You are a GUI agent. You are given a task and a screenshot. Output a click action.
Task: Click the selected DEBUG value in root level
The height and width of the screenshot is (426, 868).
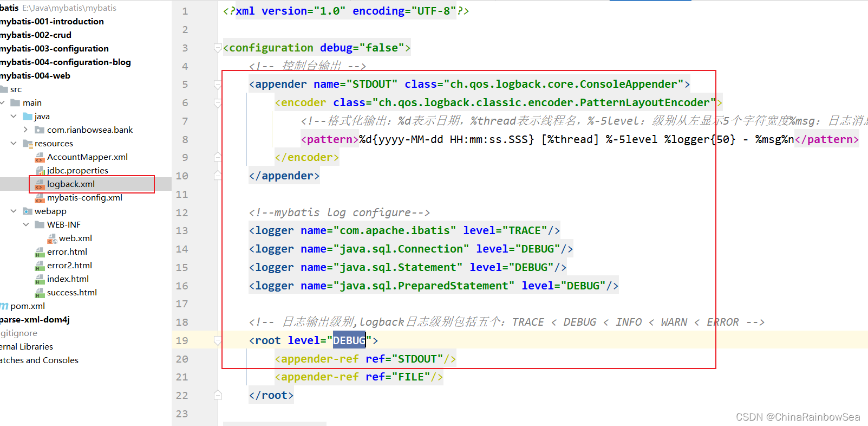349,340
